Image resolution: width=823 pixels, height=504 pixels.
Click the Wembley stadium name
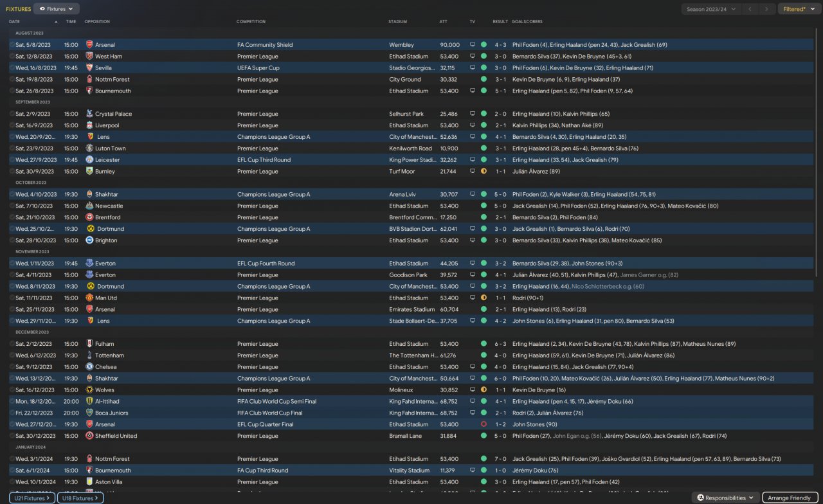click(x=400, y=45)
